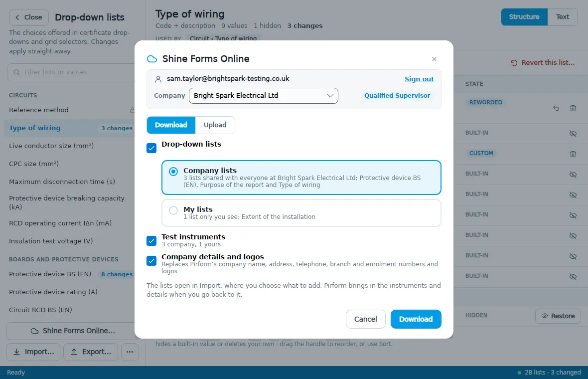This screenshot has height=379, width=588.
Task: Untick Company details and logos checkbox
Action: tap(151, 260)
